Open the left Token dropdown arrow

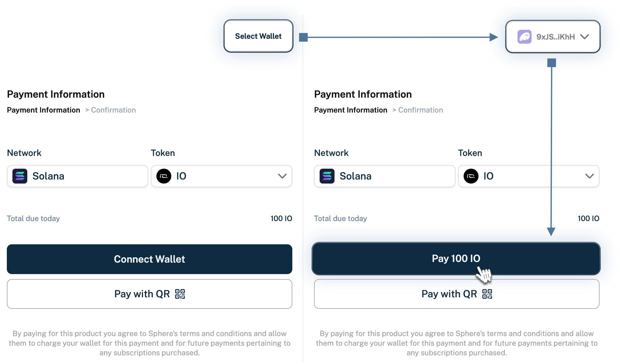(x=282, y=176)
